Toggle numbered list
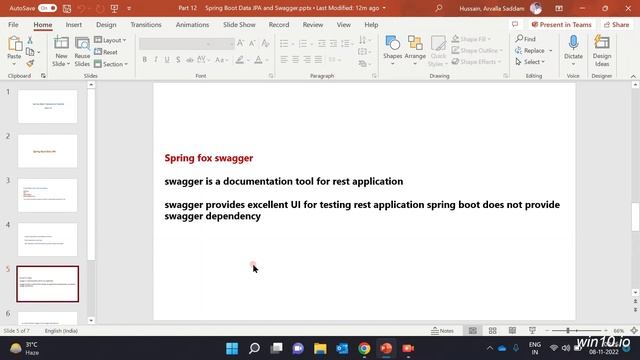This screenshot has width=640, height=360. click(x=303, y=43)
